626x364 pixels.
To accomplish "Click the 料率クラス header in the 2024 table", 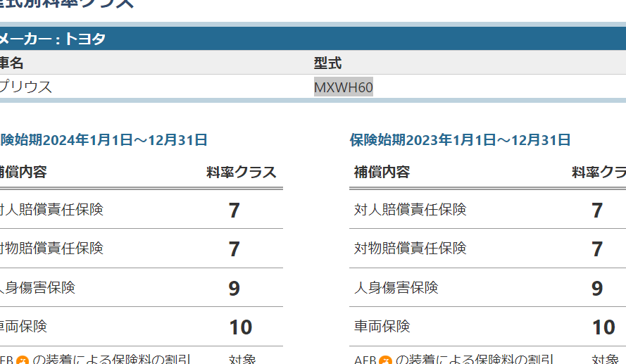I will (x=241, y=172).
